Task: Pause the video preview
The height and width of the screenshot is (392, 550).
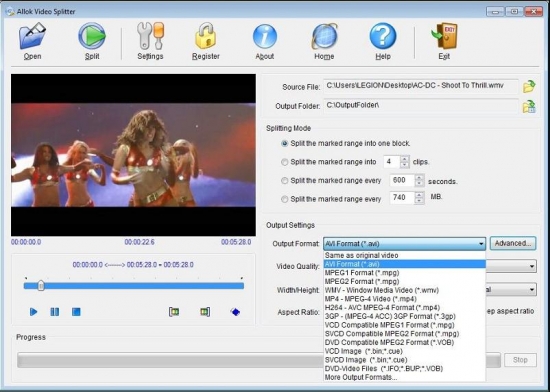Action: 55,312
